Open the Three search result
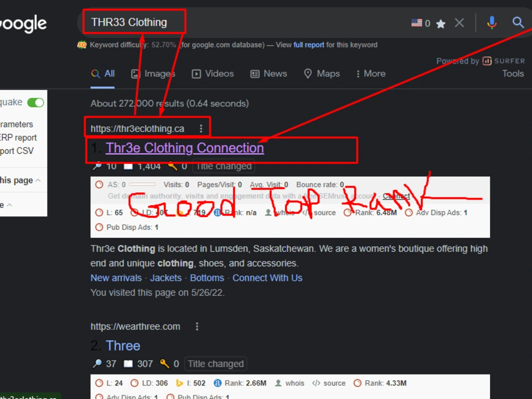 (123, 346)
